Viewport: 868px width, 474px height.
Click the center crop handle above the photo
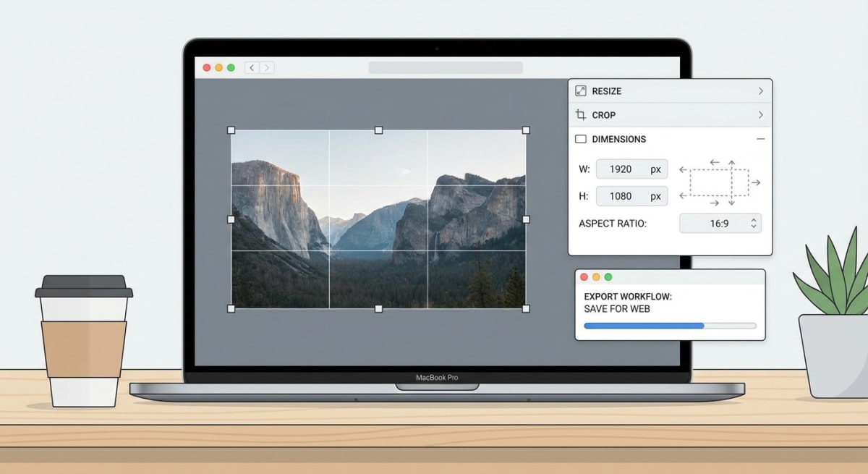coord(378,130)
